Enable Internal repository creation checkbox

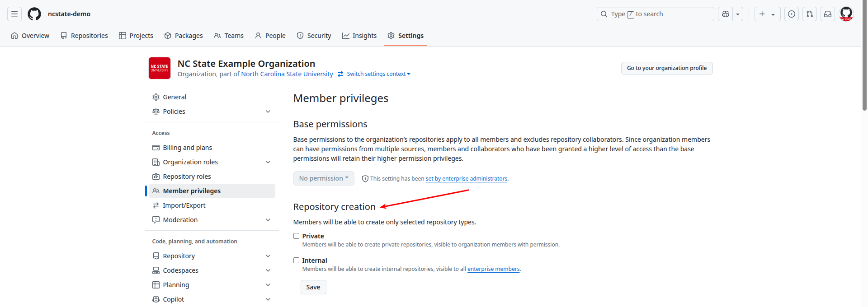pyautogui.click(x=297, y=260)
